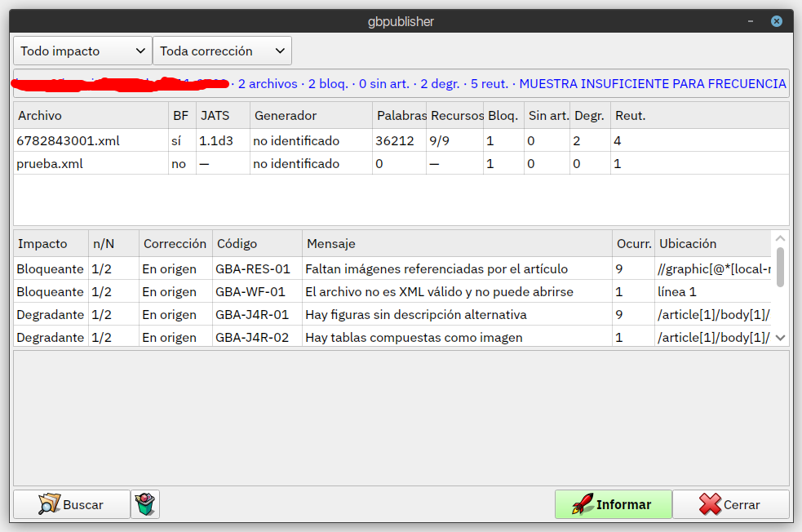Sort issues by the Impacto column header
802x532 pixels.
[x=51, y=243]
